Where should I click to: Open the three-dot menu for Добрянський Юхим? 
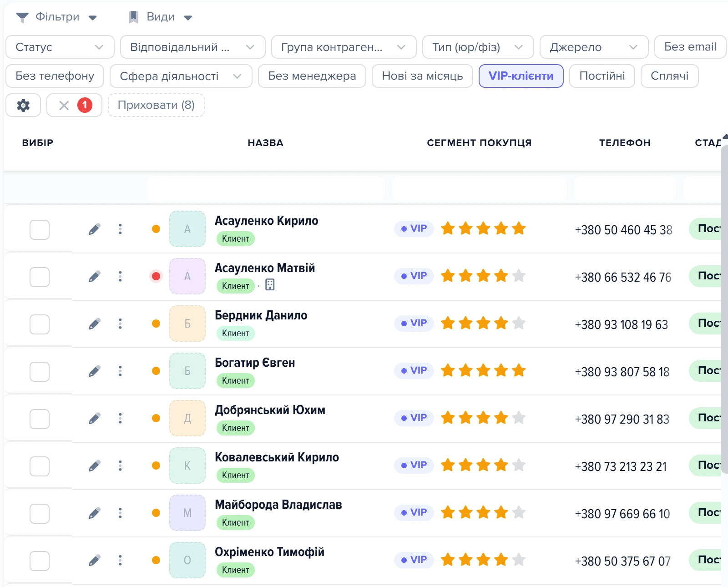[120, 418]
